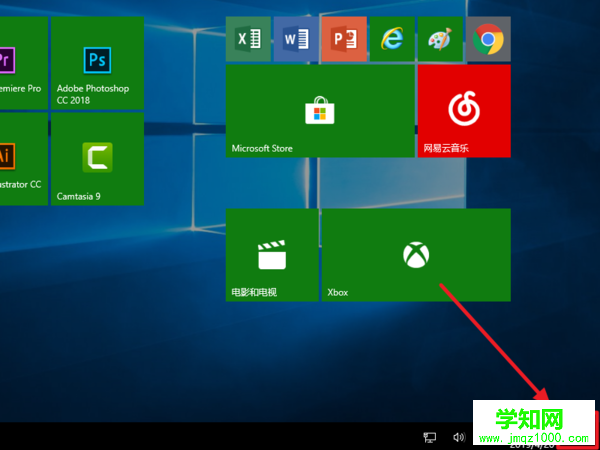Open the Premiere Pro tile
The image size is (600, 450).
click(24, 63)
